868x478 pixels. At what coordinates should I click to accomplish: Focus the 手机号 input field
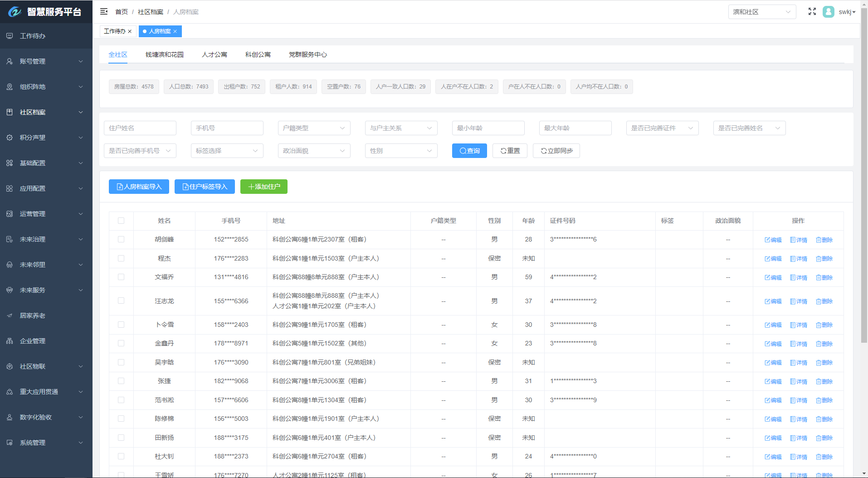click(227, 128)
